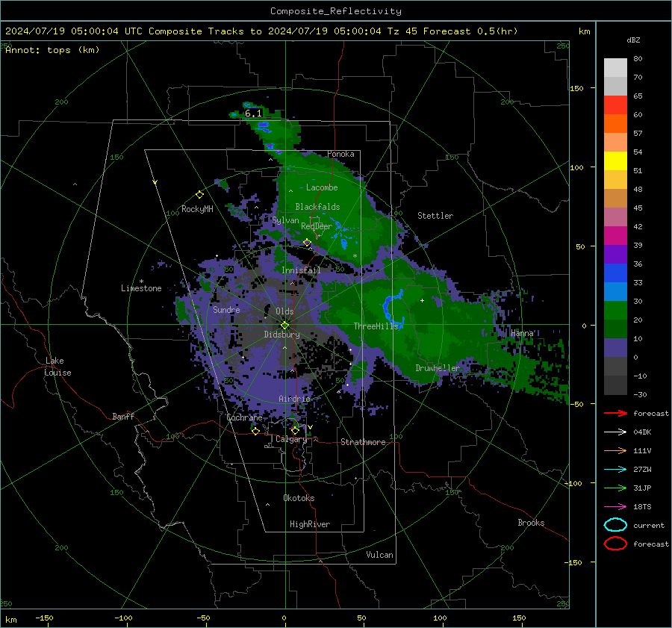Click the Limestone label

pos(141,288)
